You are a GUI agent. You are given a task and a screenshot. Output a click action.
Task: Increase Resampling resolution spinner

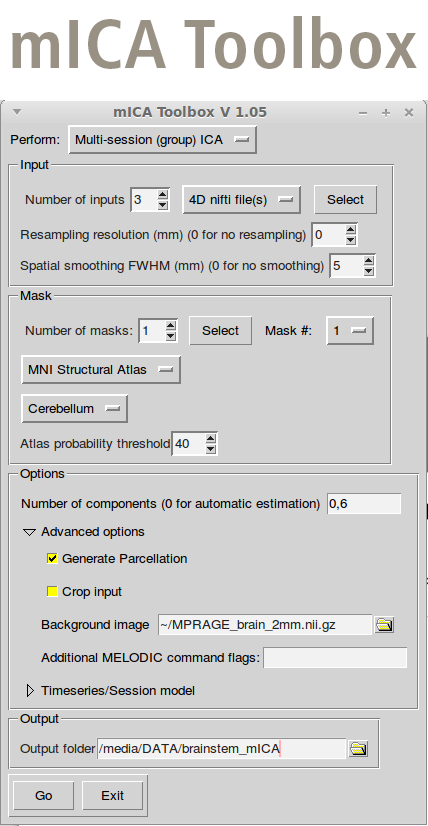click(351, 230)
